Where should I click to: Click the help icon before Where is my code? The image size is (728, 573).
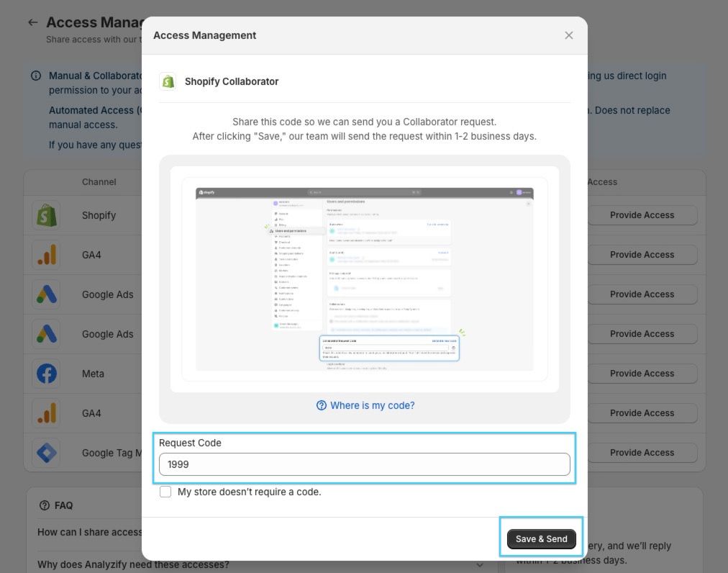pyautogui.click(x=322, y=405)
